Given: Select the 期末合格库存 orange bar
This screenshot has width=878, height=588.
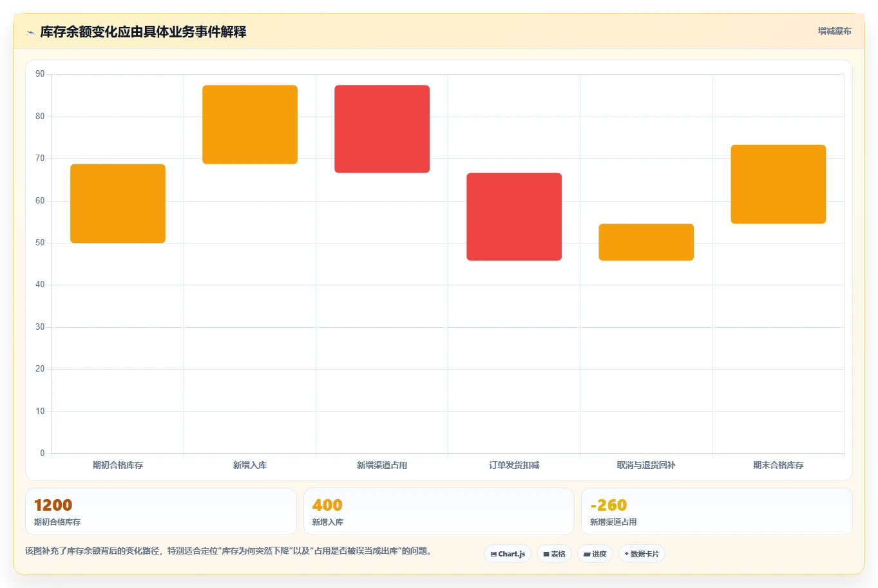Looking at the screenshot, I should tap(778, 184).
